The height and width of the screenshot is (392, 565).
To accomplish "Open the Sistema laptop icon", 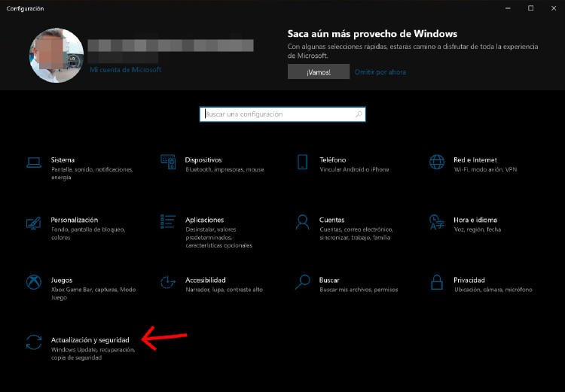I will [x=34, y=163].
